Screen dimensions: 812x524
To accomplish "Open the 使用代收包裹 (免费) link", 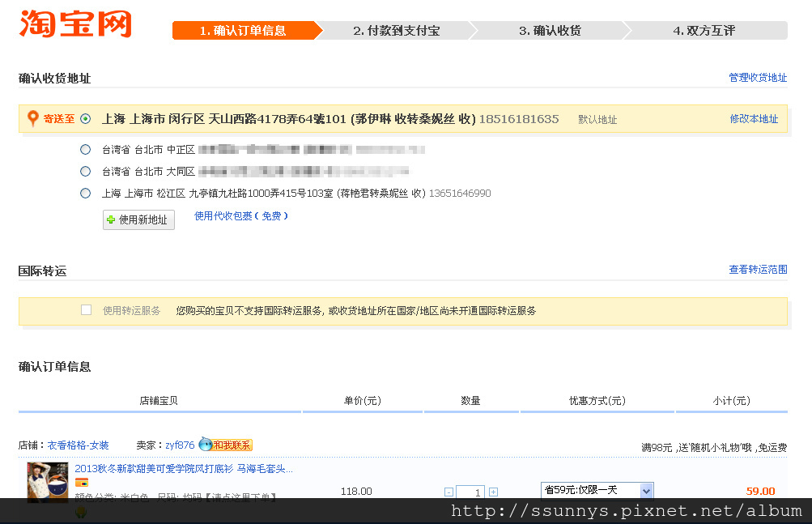I will click(241, 216).
